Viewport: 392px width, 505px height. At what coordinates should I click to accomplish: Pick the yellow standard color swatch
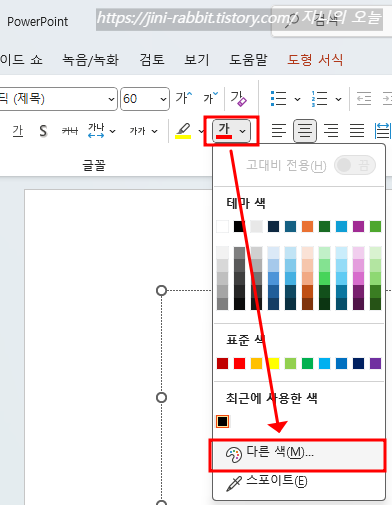273,363
